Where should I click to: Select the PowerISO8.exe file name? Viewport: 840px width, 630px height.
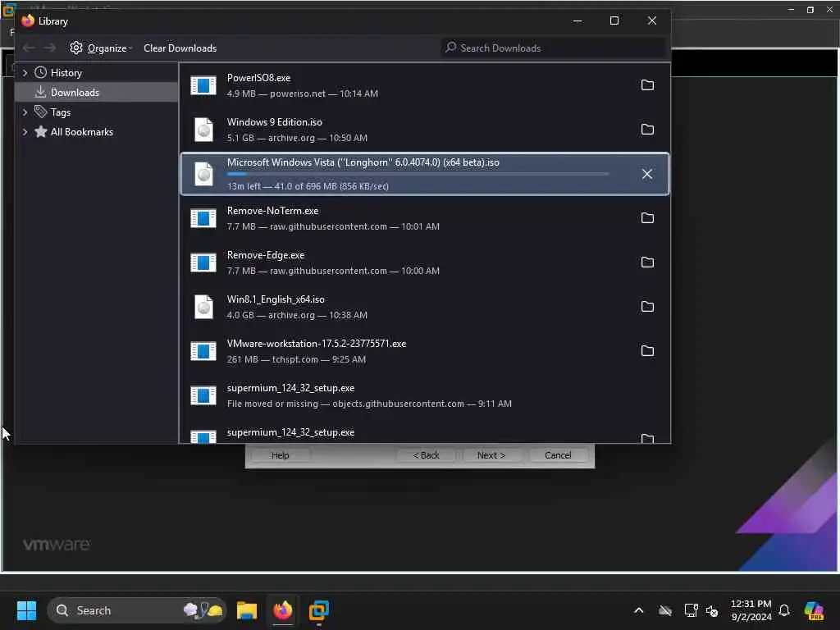click(258, 78)
